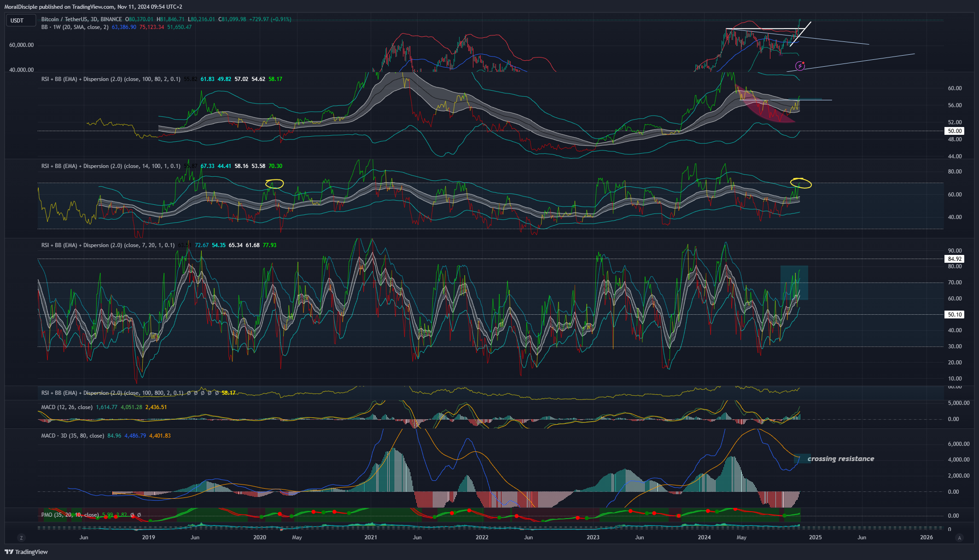Select the MACD 3D (35, 80, close) legend
Viewport: 979px width, 560px height.
(73, 436)
